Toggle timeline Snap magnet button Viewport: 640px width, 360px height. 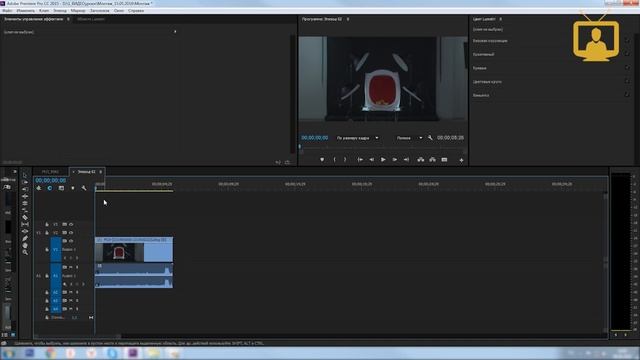click(x=50, y=188)
